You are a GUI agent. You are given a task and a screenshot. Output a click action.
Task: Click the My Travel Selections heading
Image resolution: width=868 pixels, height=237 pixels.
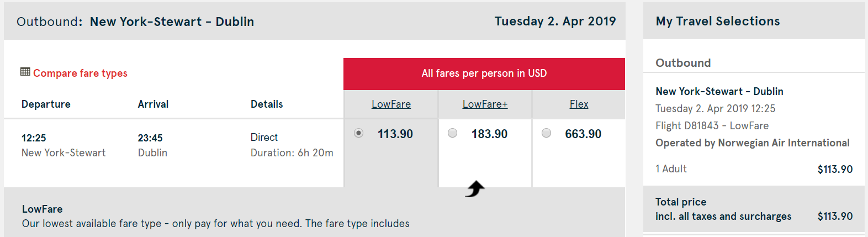[x=718, y=22]
